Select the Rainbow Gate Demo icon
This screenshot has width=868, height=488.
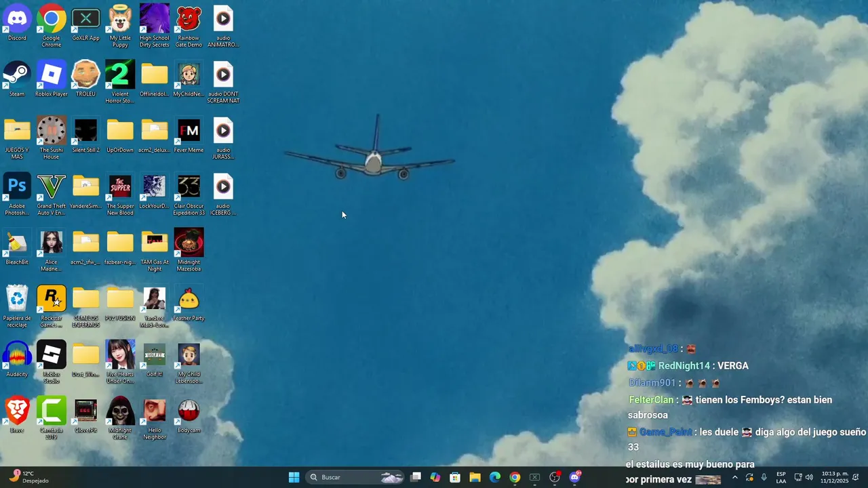coord(189,26)
